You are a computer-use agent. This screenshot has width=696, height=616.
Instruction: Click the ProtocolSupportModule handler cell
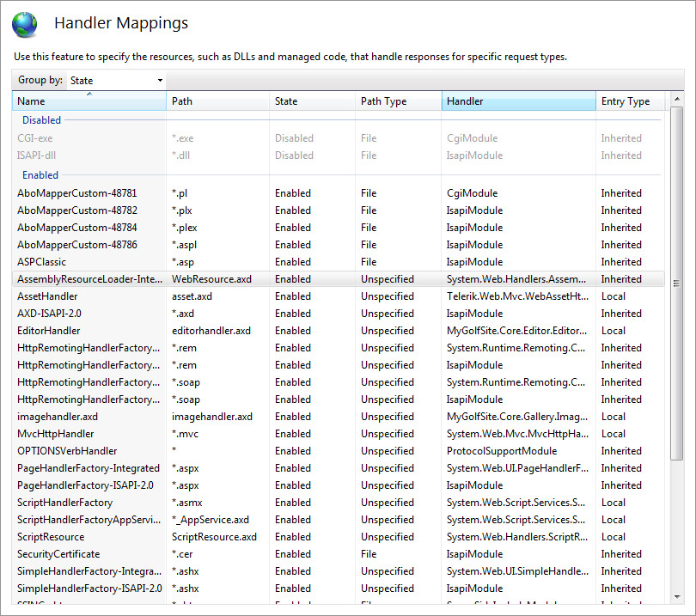(502, 451)
